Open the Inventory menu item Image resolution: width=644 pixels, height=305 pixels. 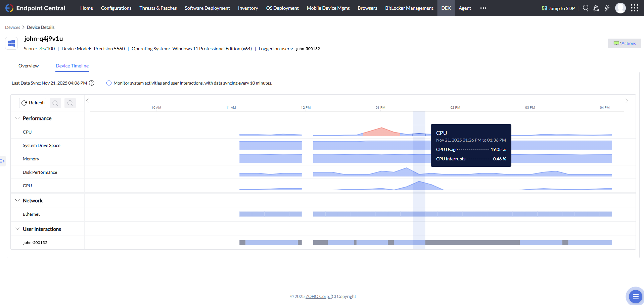pyautogui.click(x=248, y=8)
